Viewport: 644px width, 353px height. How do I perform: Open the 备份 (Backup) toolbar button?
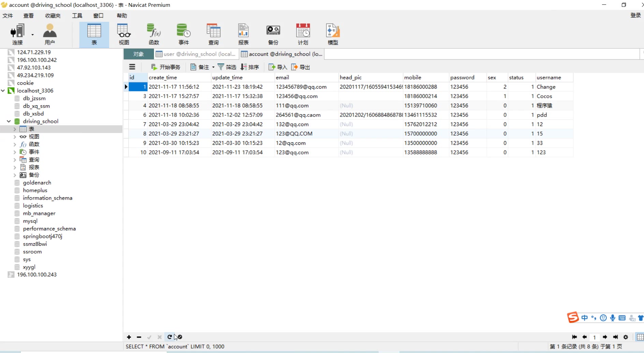(273, 34)
